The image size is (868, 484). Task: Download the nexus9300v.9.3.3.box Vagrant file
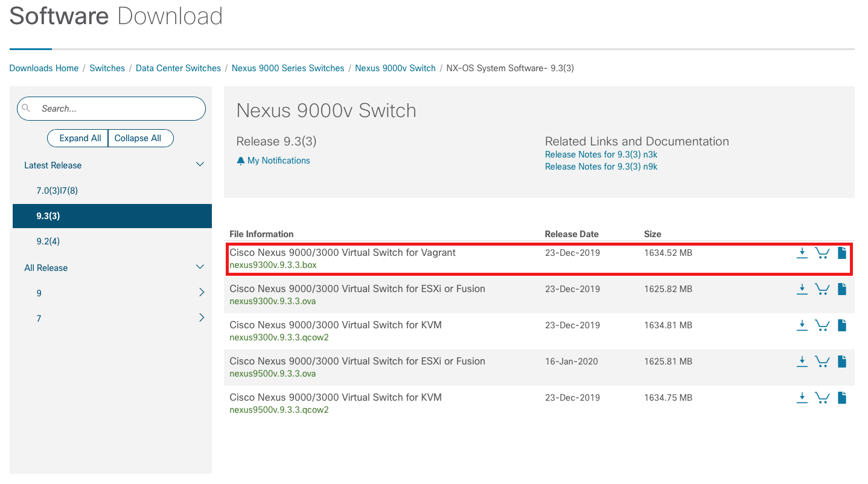point(802,253)
